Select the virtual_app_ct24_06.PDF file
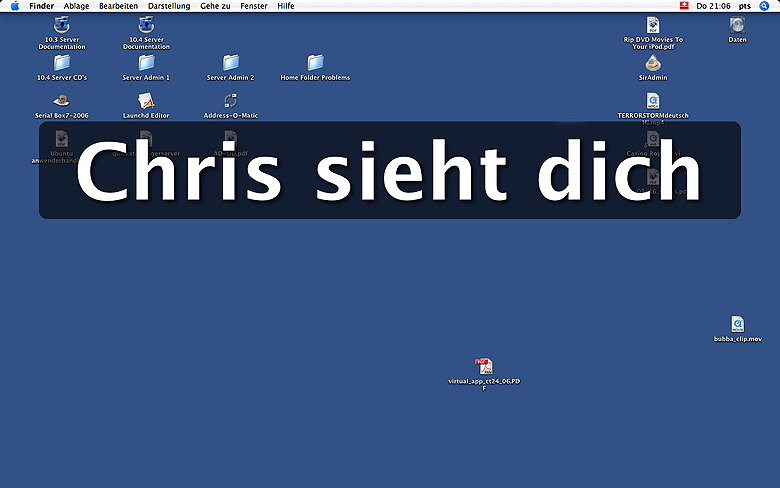 pos(484,366)
